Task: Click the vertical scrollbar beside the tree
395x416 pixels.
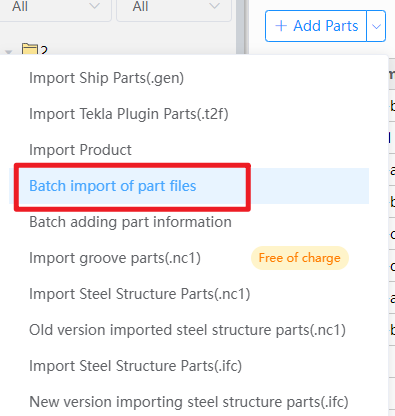Action: pyautogui.click(x=240, y=27)
